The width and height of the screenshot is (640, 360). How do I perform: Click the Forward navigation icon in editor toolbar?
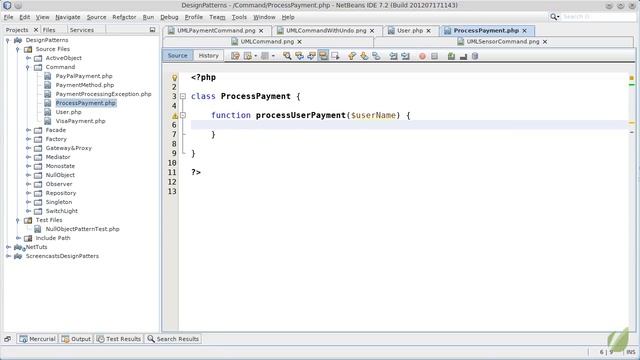point(264,56)
